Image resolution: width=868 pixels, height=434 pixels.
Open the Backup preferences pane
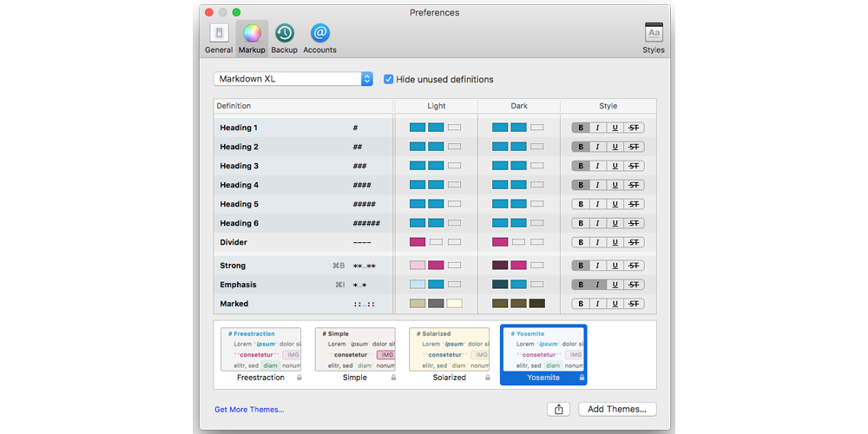click(284, 35)
